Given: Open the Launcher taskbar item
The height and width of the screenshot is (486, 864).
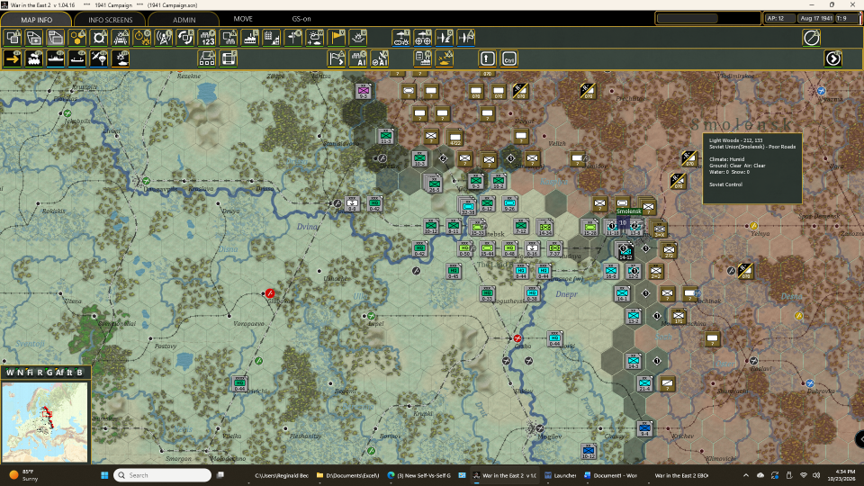Looking at the screenshot, I should click(560, 475).
